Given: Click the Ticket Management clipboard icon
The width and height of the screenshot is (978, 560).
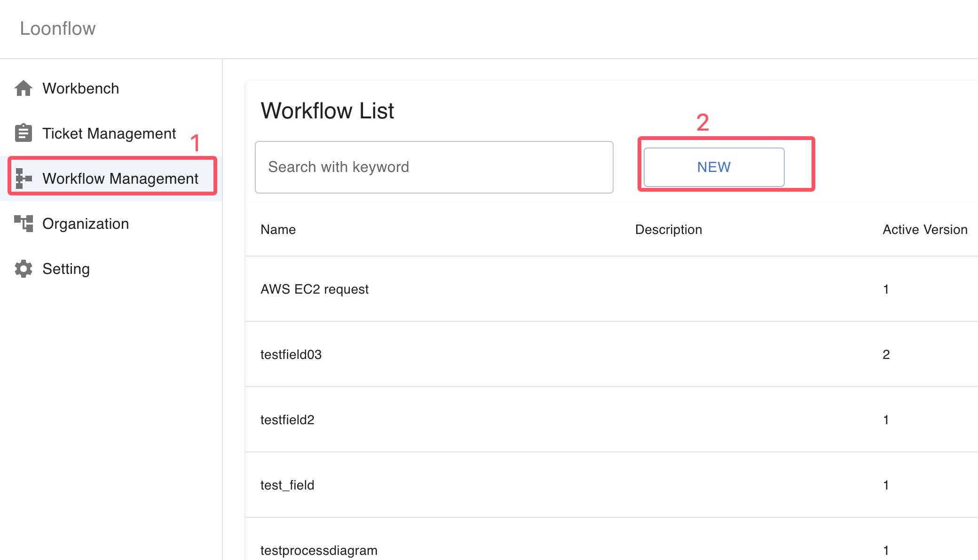Looking at the screenshot, I should pos(24,133).
